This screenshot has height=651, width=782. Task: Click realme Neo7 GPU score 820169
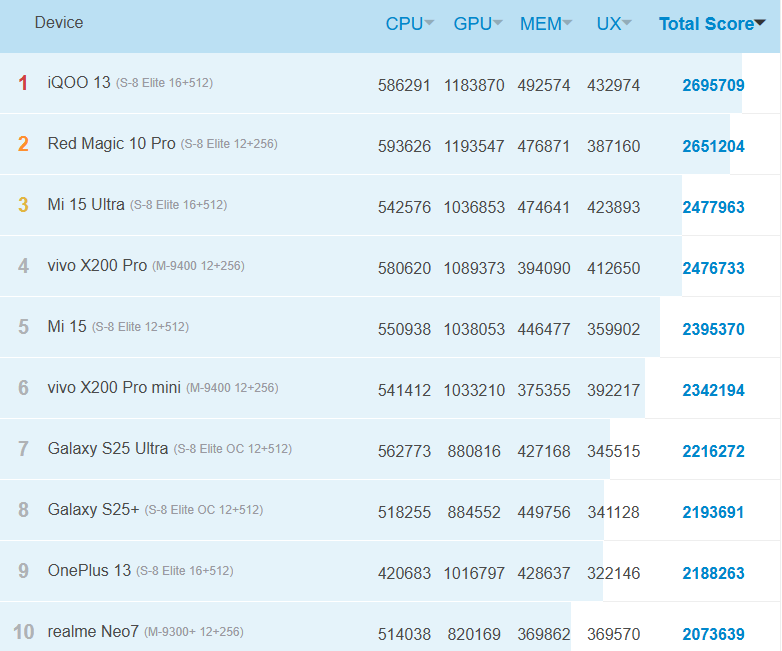474,635
